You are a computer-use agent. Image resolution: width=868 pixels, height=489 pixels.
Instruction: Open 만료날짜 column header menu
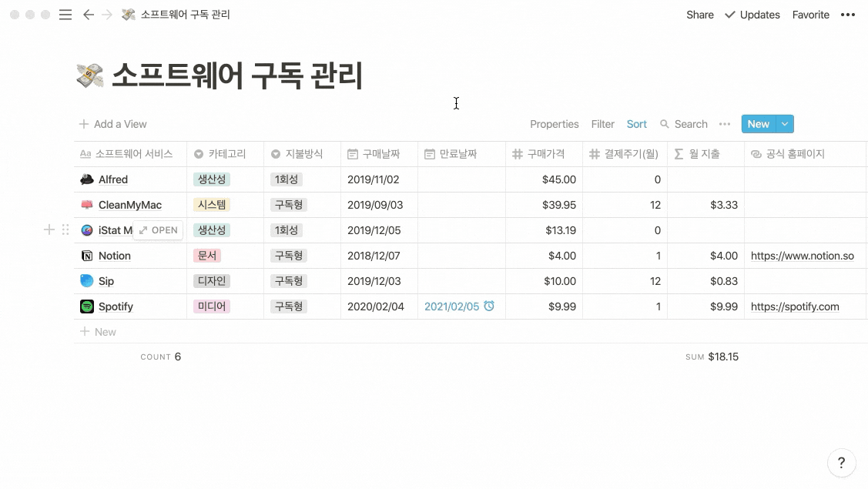click(x=461, y=154)
